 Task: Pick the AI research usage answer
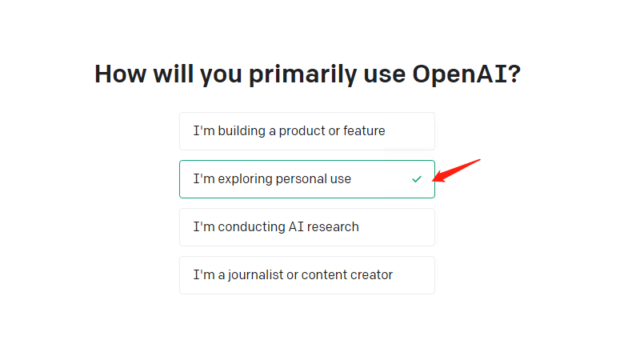tap(306, 227)
